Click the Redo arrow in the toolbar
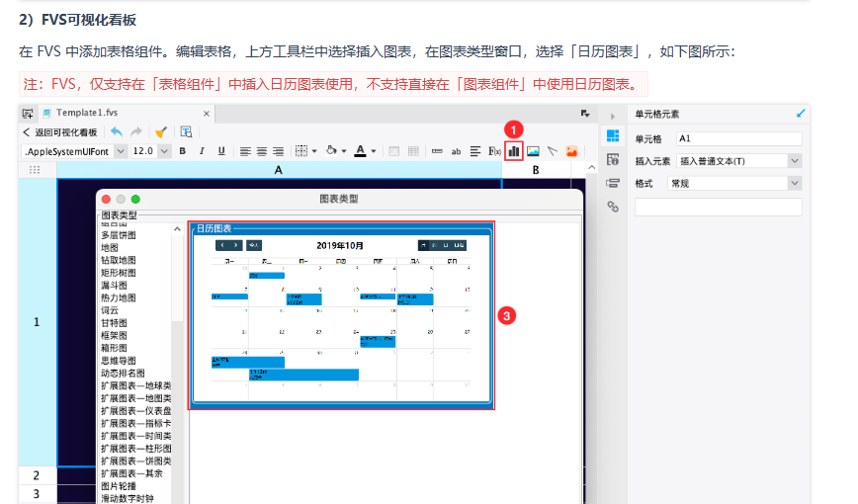The height and width of the screenshot is (504, 858). click(x=136, y=131)
